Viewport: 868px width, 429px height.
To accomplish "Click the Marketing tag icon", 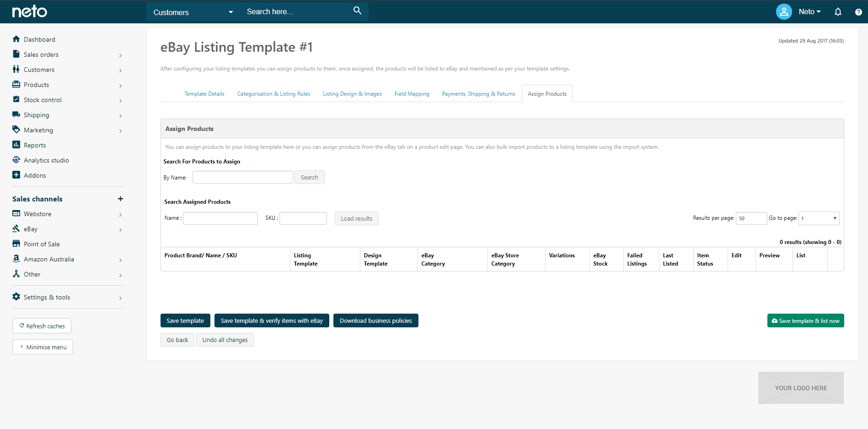I will point(16,130).
